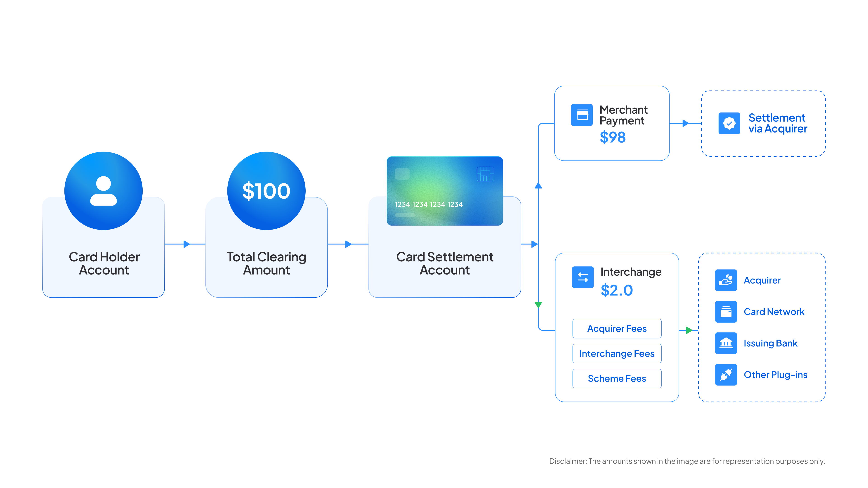Click the Other Plug-ins label
This screenshot has height=488, width=868.
[775, 375]
